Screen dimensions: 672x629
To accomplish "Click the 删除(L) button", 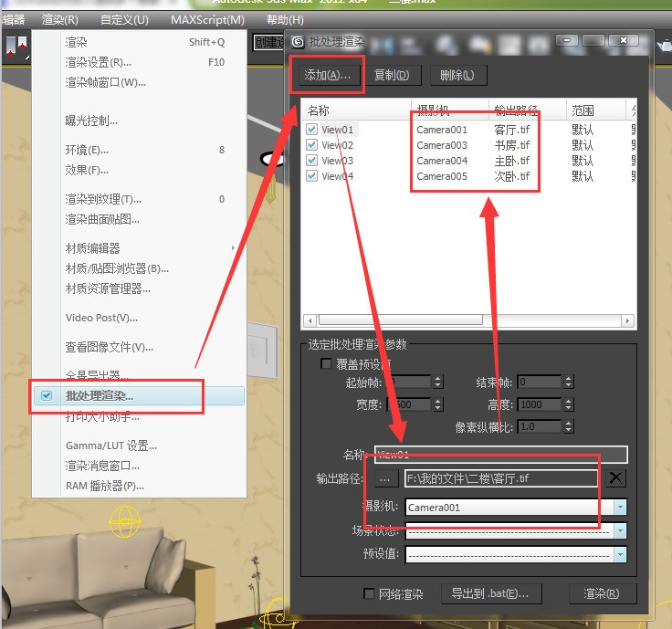I will 457,76.
